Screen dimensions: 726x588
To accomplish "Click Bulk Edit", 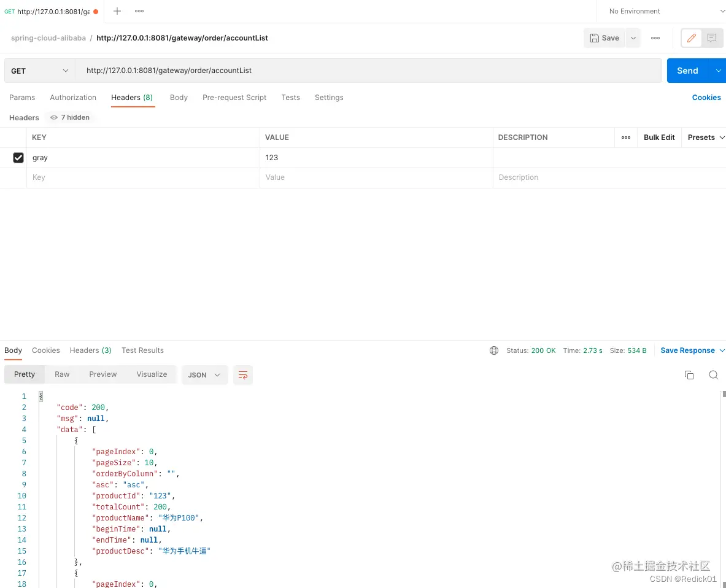I will [x=659, y=137].
